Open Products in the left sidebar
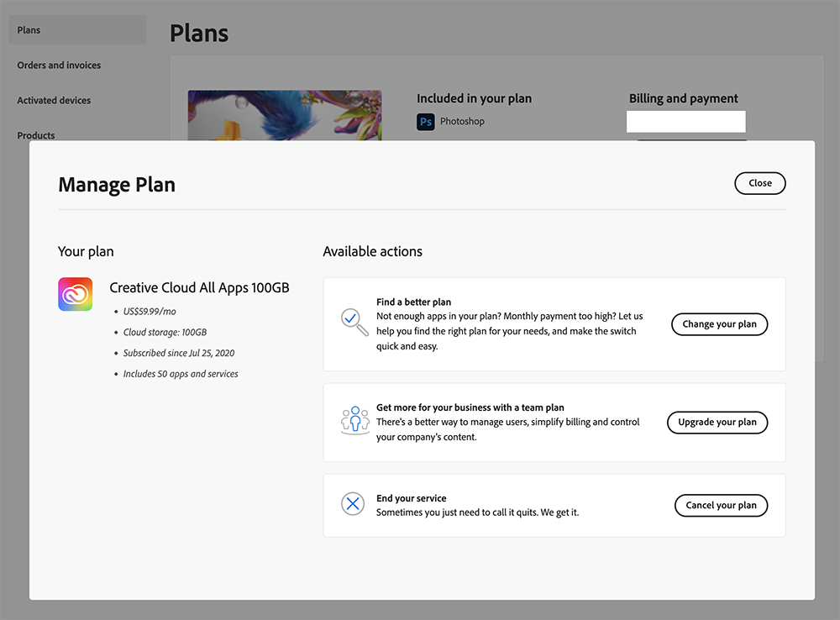Screen dimensions: 840x620 point(36,135)
